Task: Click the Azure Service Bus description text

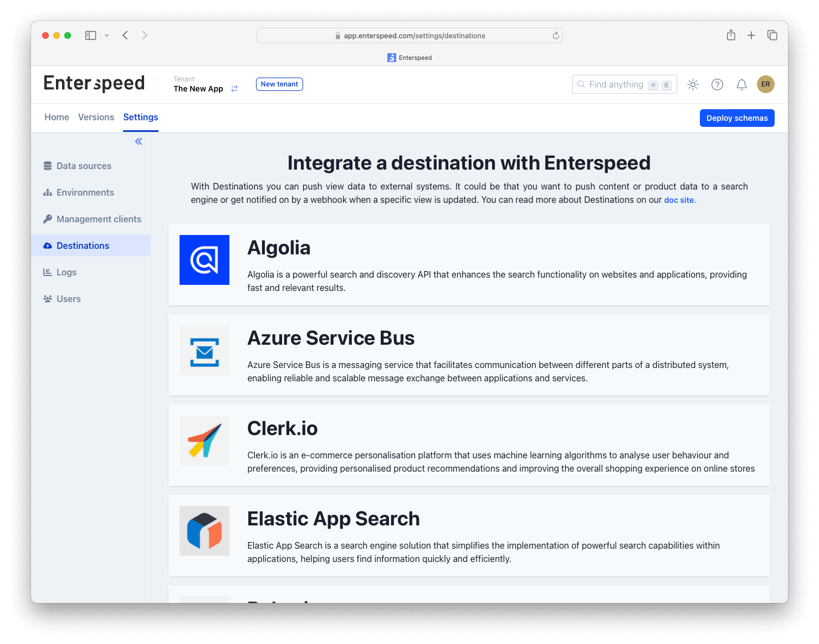Action: (488, 371)
